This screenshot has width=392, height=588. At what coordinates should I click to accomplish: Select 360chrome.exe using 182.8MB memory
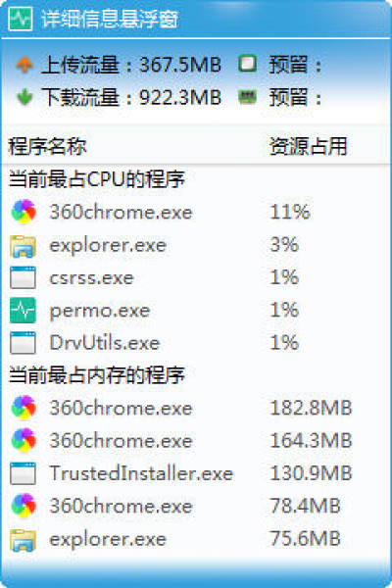(196, 408)
